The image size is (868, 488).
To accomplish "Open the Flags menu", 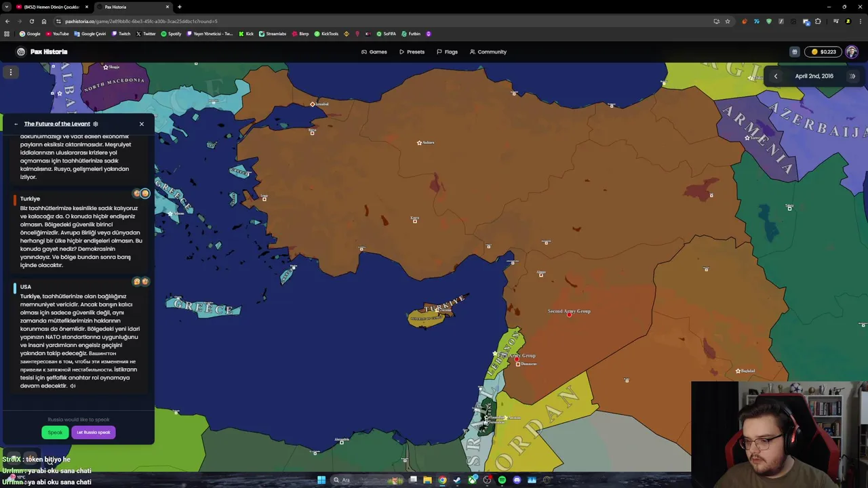I will (x=447, y=52).
